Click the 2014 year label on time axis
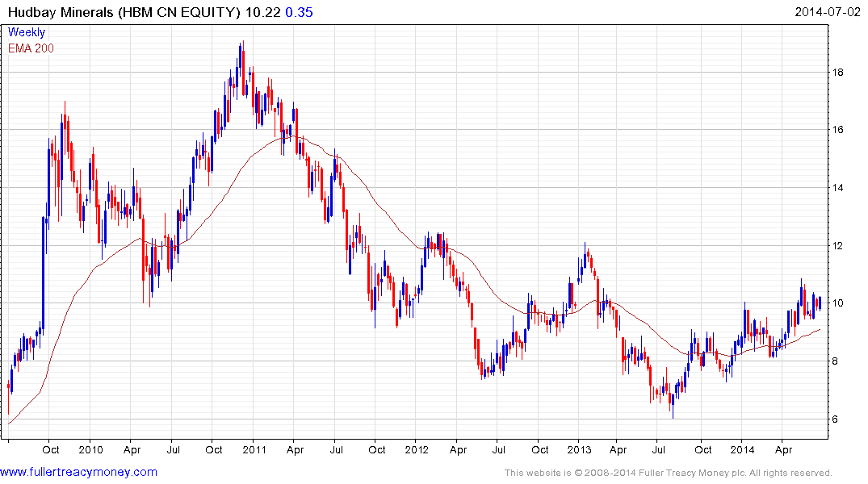 point(742,449)
